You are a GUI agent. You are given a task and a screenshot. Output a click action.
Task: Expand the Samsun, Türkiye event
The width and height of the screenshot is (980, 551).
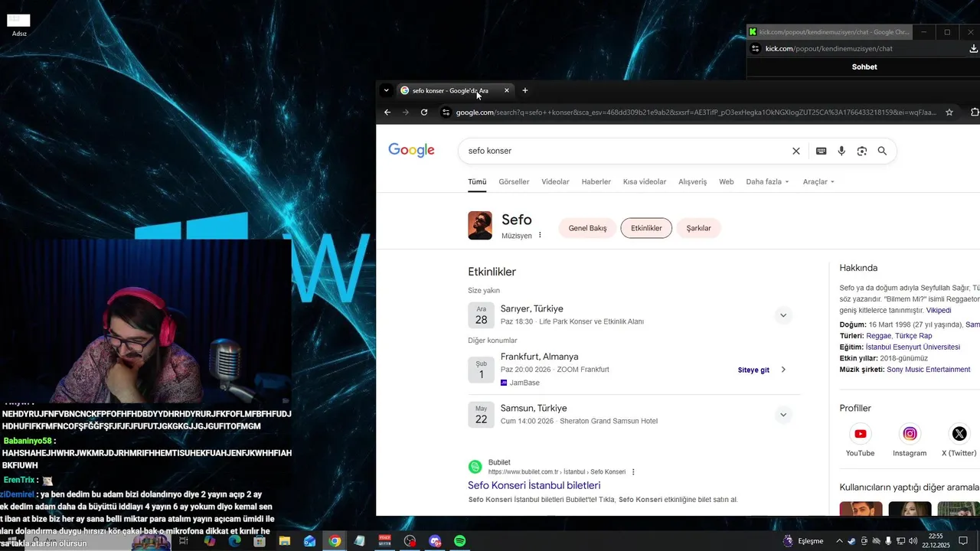(782, 415)
